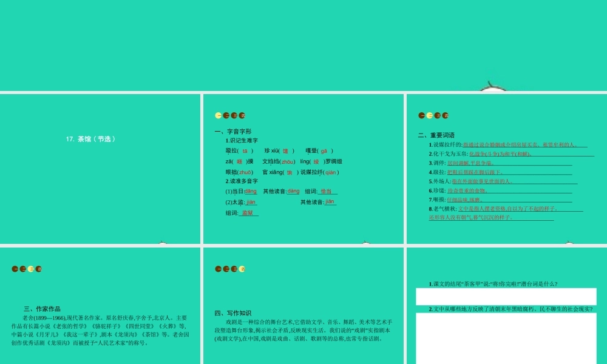The image size is (607, 364).
Task: Click the 四 circle on the 作家作品 slide
Action: pyautogui.click(x=39, y=269)
